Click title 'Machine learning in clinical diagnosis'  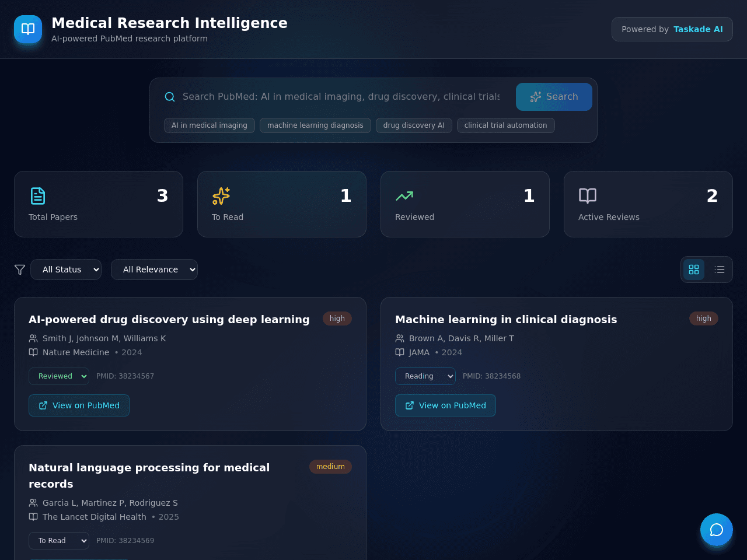[x=506, y=320]
